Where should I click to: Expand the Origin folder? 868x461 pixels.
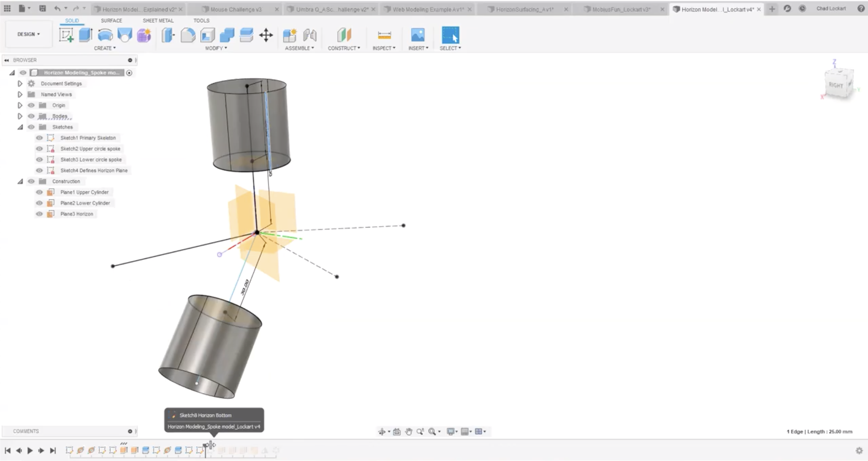point(20,105)
